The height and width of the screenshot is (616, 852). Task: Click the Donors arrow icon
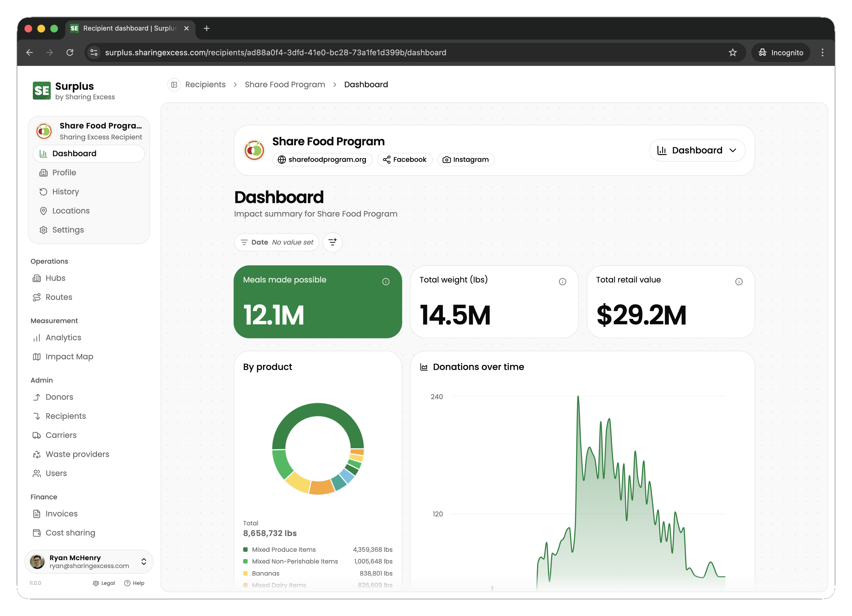coord(37,397)
